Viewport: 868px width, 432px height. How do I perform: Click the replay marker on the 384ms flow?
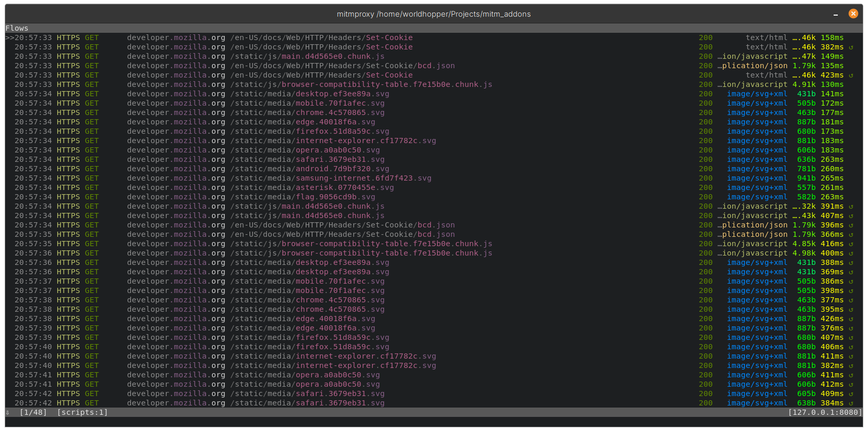tap(851, 403)
